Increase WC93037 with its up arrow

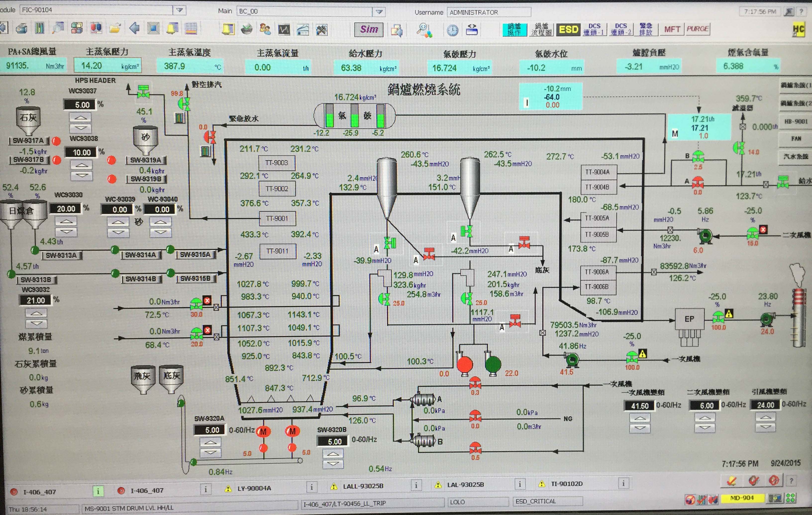pyautogui.click(x=80, y=118)
